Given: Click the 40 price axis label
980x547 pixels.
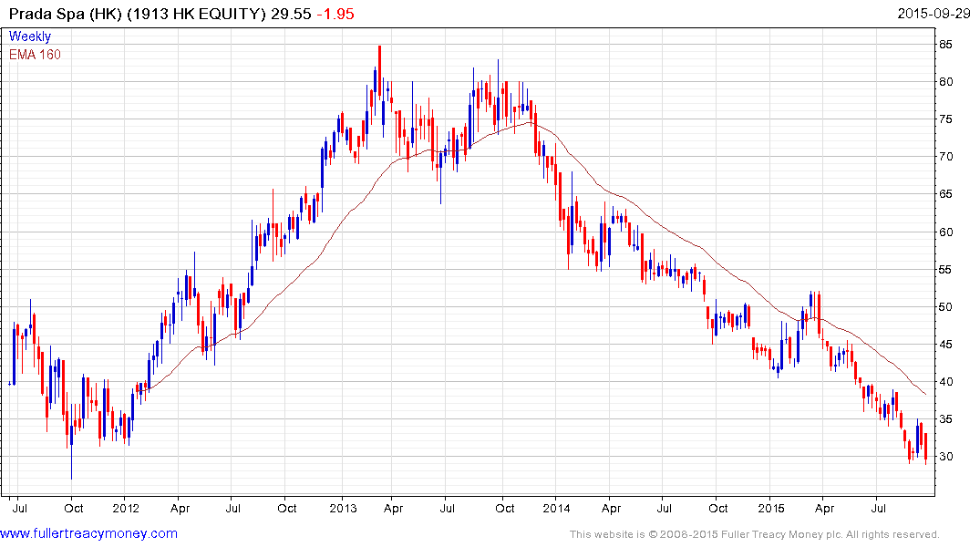Looking at the screenshot, I should click(945, 382).
